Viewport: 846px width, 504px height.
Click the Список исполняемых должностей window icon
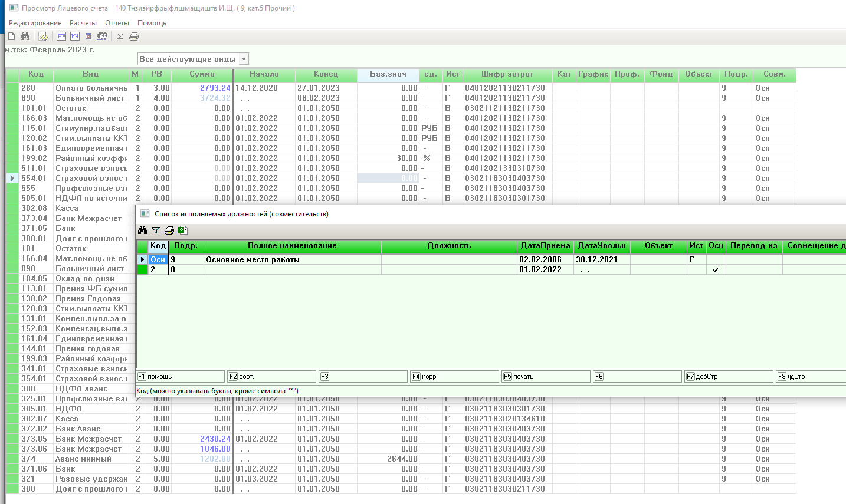[x=145, y=214]
